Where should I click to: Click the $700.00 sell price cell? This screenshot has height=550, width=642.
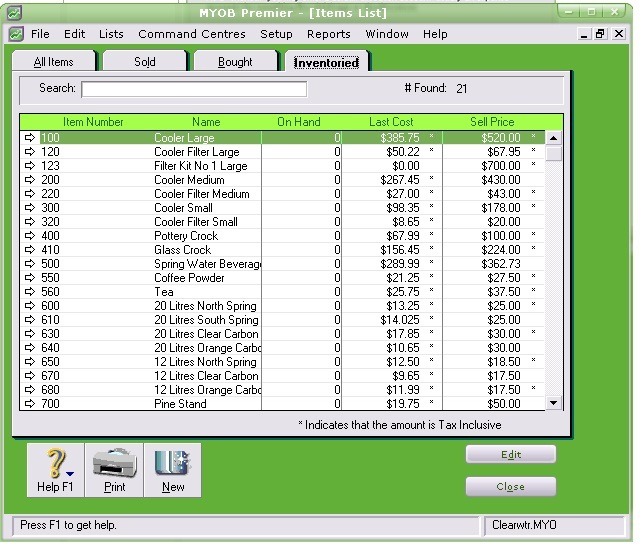pos(501,166)
